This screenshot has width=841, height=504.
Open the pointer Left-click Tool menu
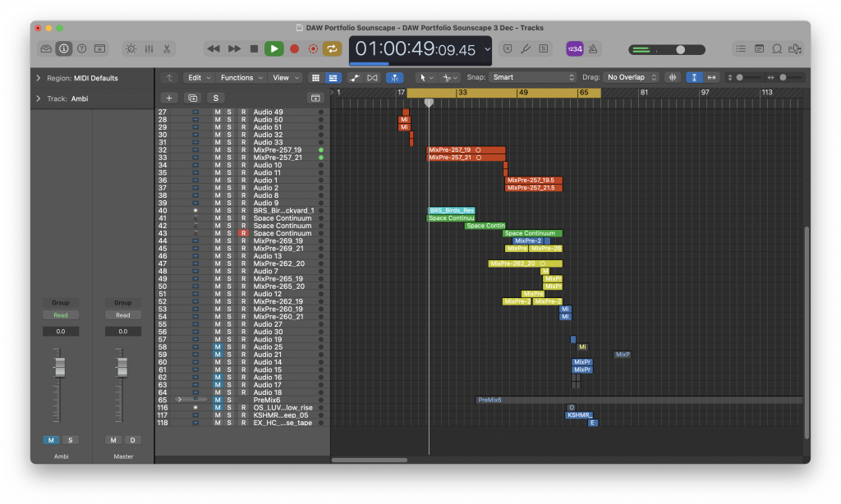pyautogui.click(x=426, y=78)
